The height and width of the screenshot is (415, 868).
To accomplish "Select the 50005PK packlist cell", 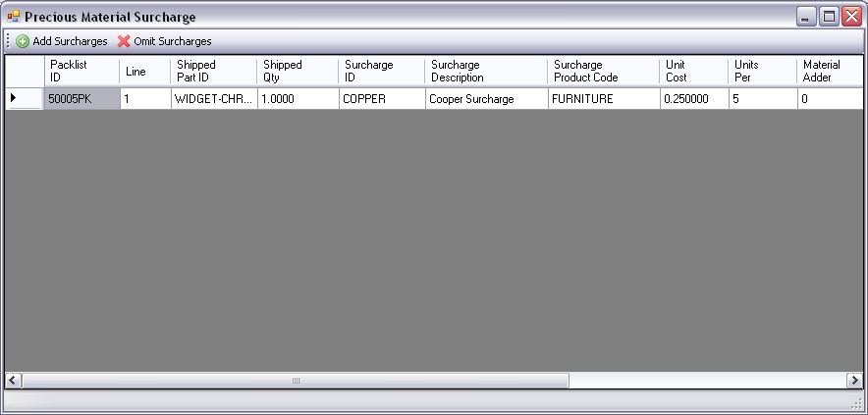I will (x=82, y=99).
